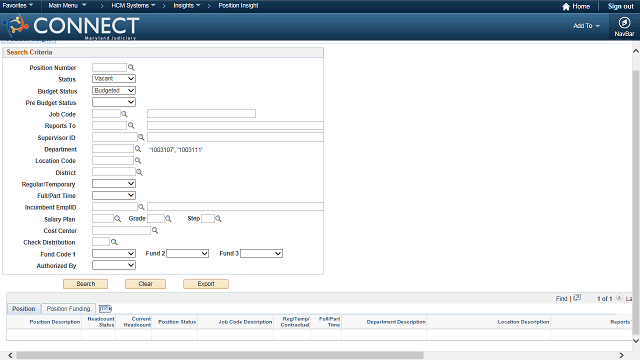This screenshot has height=360, width=640.
Task: Click into the Position Number field
Action: coord(109,67)
